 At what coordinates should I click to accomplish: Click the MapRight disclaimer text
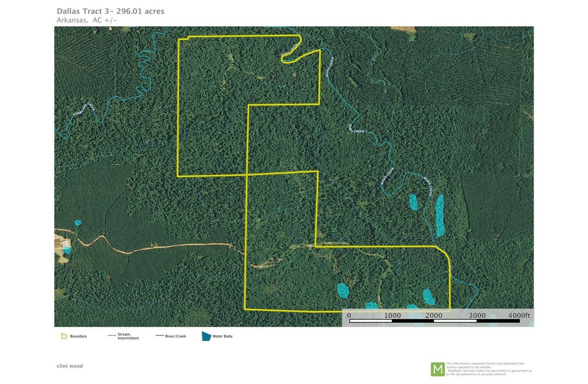click(489, 369)
